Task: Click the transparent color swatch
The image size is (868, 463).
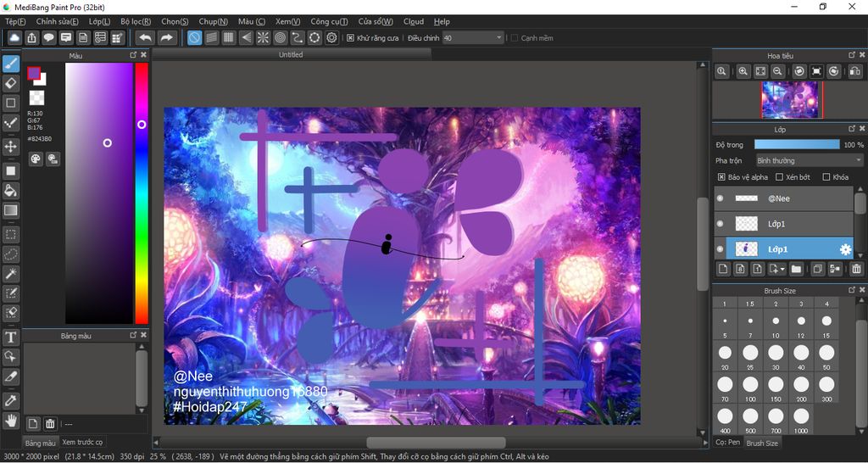Action: 36,98
